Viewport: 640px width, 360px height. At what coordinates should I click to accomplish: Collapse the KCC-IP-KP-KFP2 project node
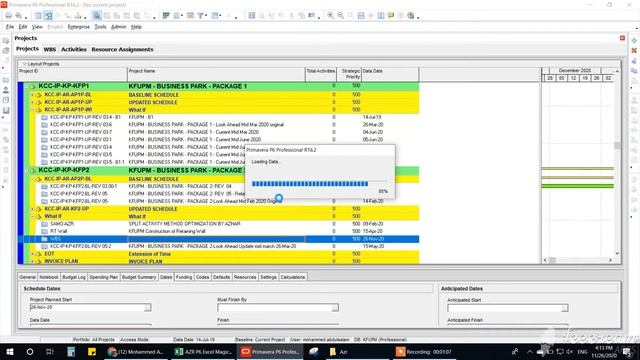pyautogui.click(x=27, y=170)
